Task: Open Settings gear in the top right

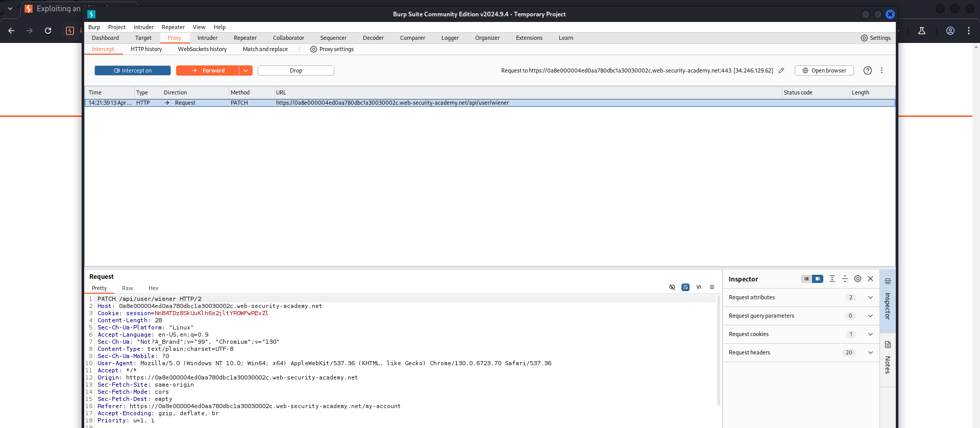Action: click(x=875, y=38)
